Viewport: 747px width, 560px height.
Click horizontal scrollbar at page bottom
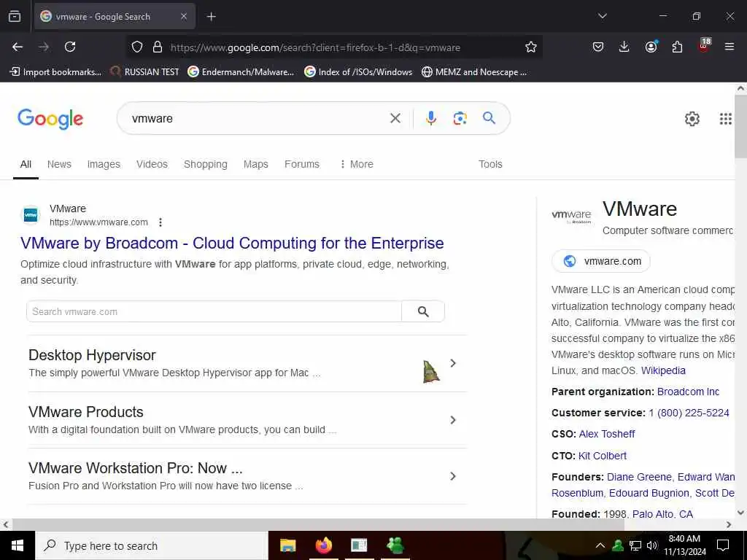(x=318, y=524)
